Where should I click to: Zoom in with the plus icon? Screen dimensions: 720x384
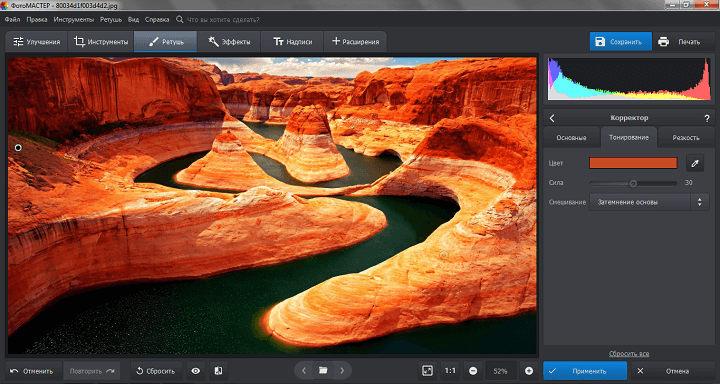coord(529,371)
